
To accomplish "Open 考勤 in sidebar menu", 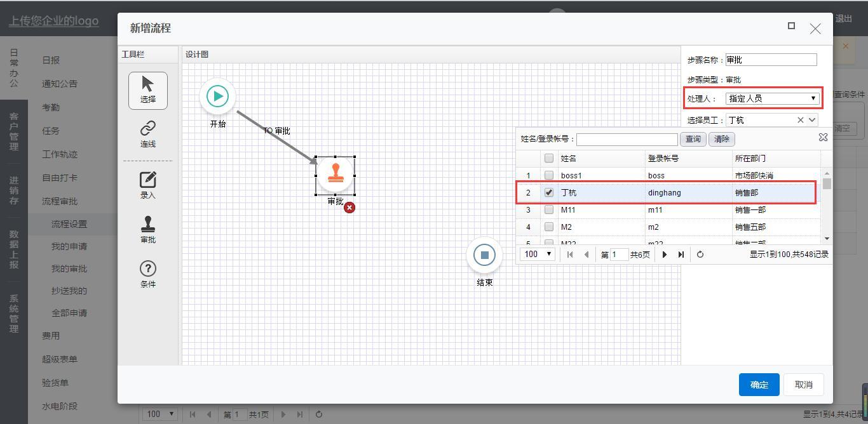I will 51,107.
